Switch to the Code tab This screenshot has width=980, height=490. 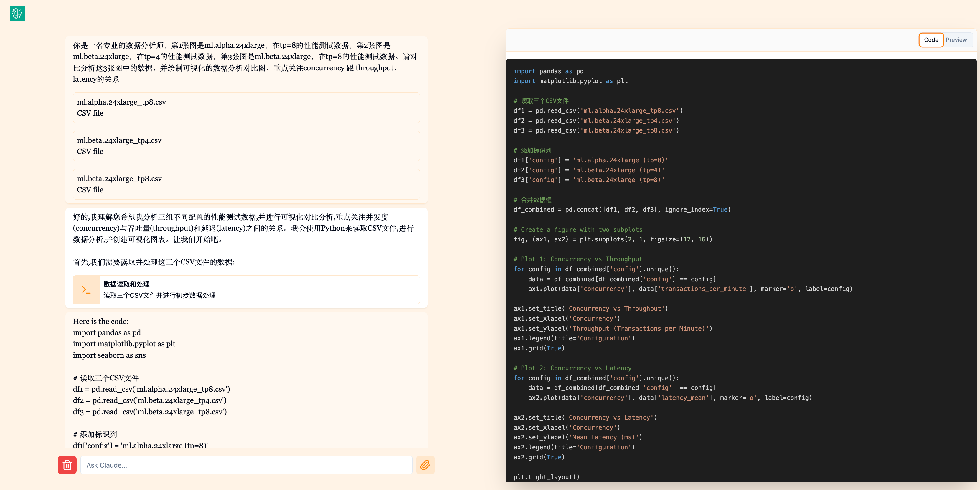point(931,40)
